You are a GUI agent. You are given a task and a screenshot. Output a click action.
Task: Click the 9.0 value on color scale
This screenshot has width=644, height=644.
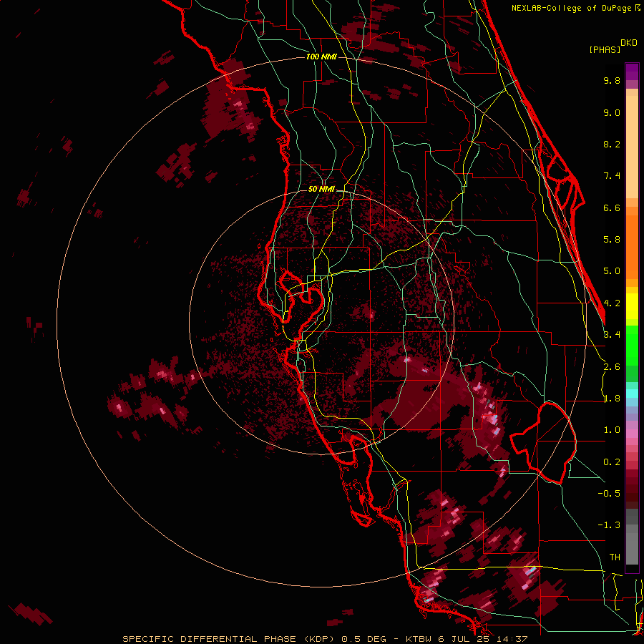(612, 112)
